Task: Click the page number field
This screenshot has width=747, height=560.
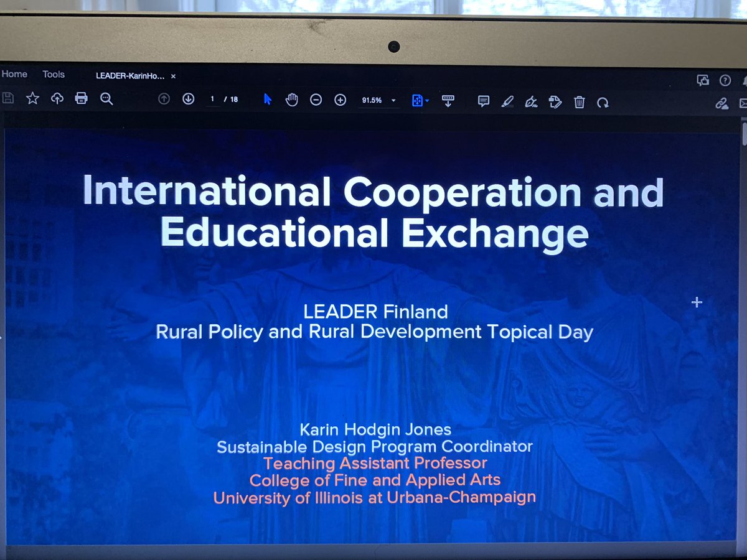Action: [x=212, y=99]
